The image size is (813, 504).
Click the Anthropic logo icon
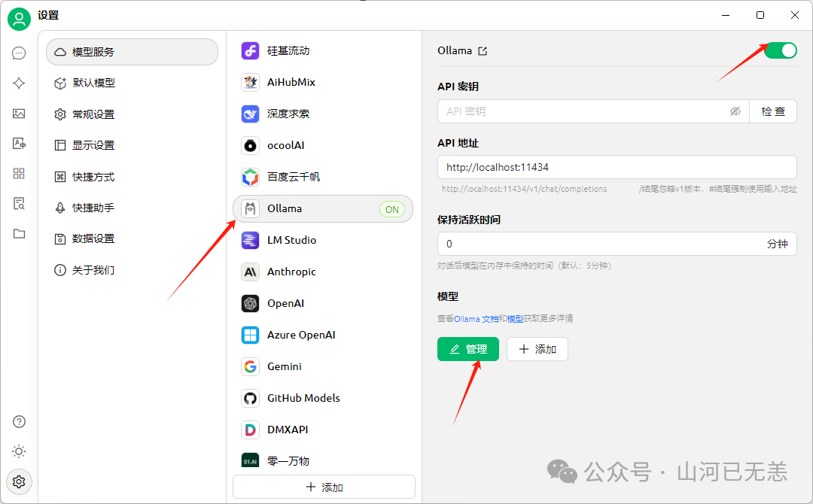click(250, 272)
